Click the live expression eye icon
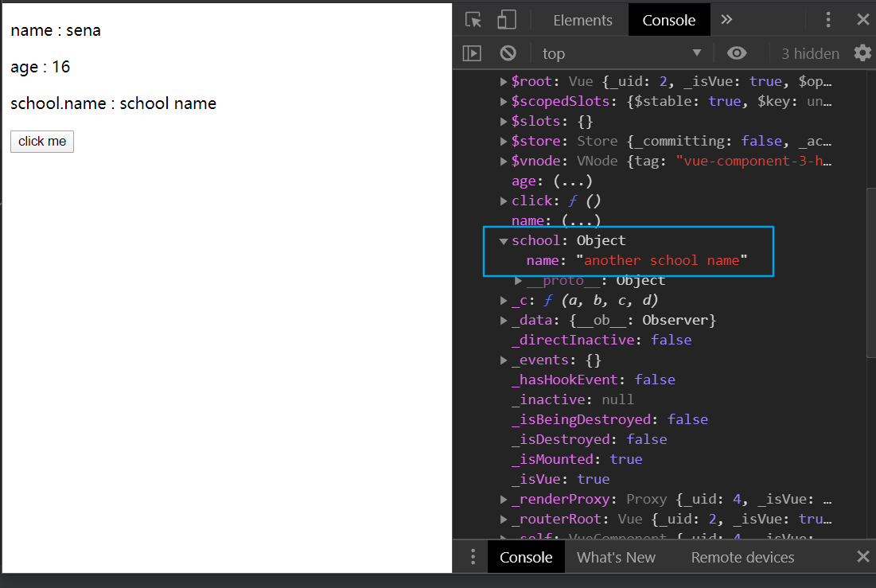The image size is (876, 588). point(737,53)
